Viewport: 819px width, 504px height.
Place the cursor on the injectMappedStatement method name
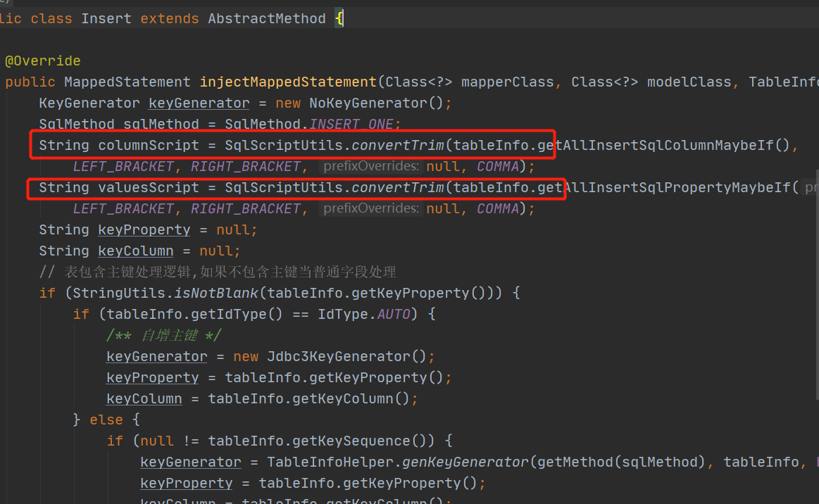pyautogui.click(x=288, y=82)
